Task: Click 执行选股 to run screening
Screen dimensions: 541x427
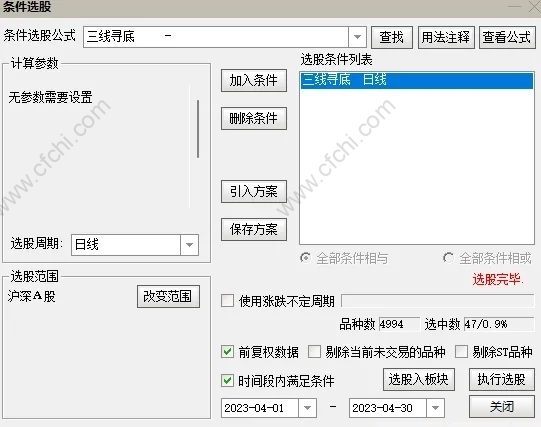Action: pyautogui.click(x=502, y=379)
